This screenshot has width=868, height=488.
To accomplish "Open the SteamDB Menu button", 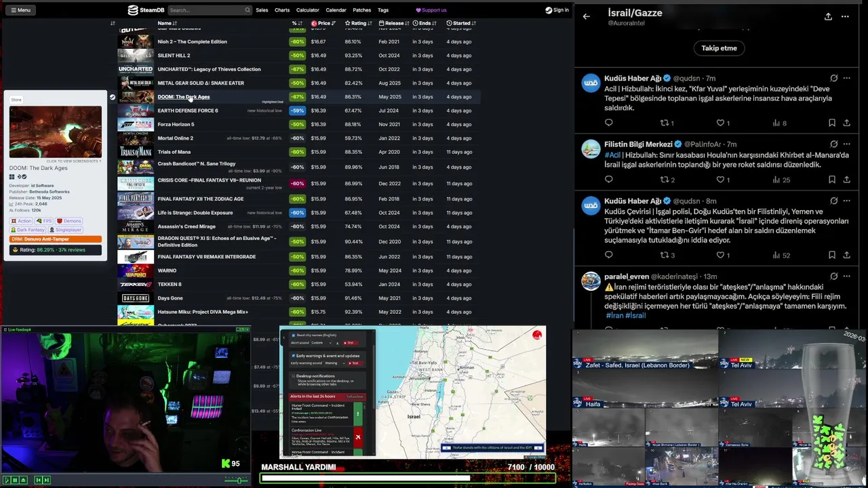I will (x=20, y=10).
